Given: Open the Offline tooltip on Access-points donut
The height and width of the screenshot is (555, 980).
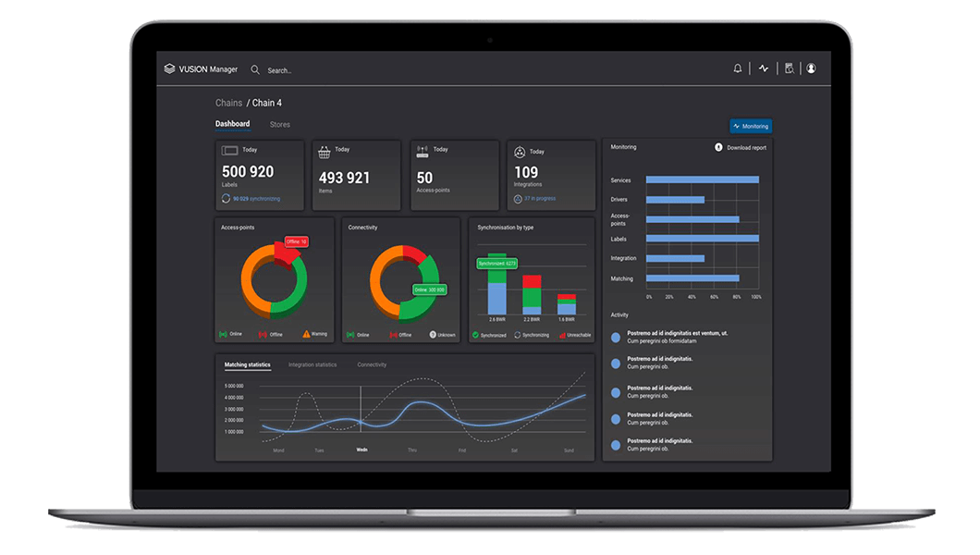Looking at the screenshot, I should coord(295,240).
